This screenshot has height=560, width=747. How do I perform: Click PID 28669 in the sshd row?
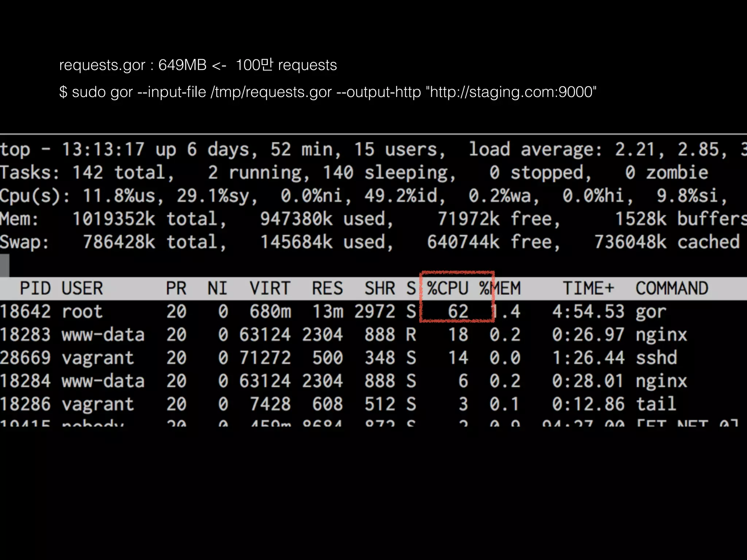(25, 358)
